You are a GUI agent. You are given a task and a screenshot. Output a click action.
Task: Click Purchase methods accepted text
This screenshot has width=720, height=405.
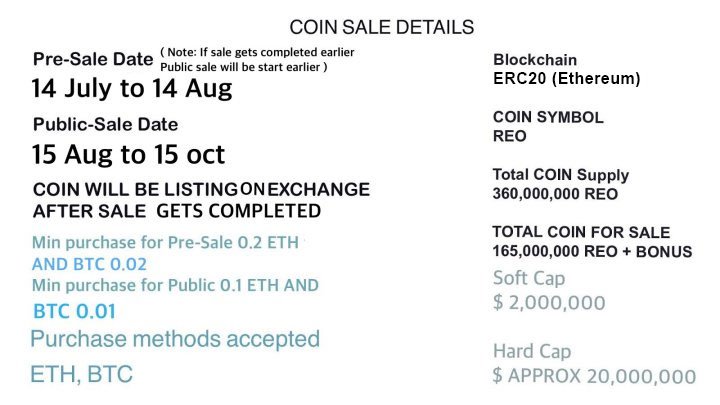coord(175,340)
